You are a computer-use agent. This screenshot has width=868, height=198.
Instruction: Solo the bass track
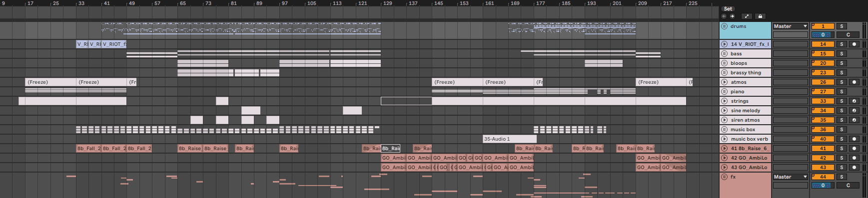coord(842,54)
